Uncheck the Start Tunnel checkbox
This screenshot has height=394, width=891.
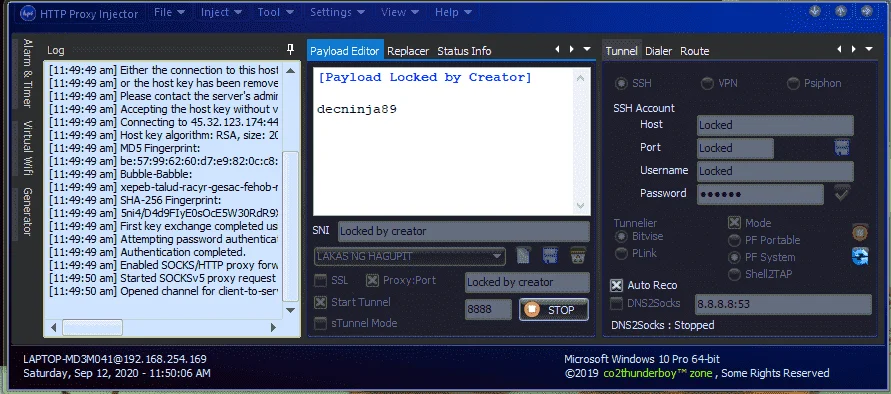tap(320, 302)
